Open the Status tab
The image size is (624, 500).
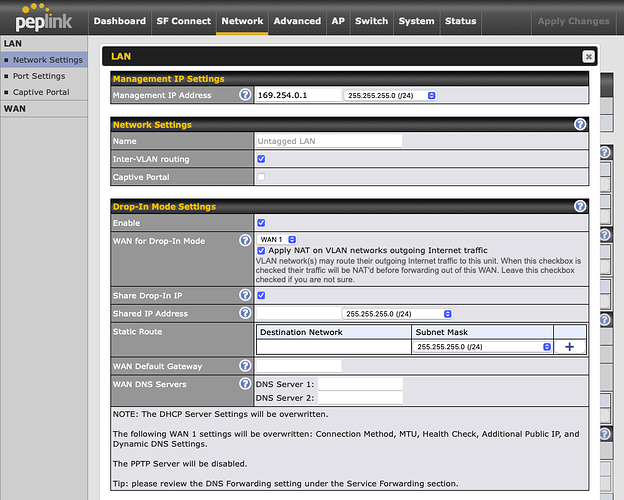coord(460,21)
